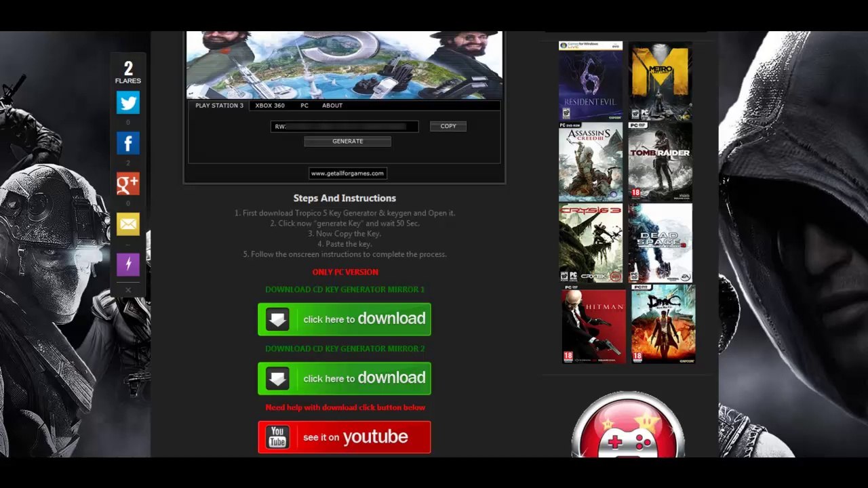Image resolution: width=868 pixels, height=488 pixels.
Task: Select the PC tab in keygen
Action: pyautogui.click(x=304, y=106)
